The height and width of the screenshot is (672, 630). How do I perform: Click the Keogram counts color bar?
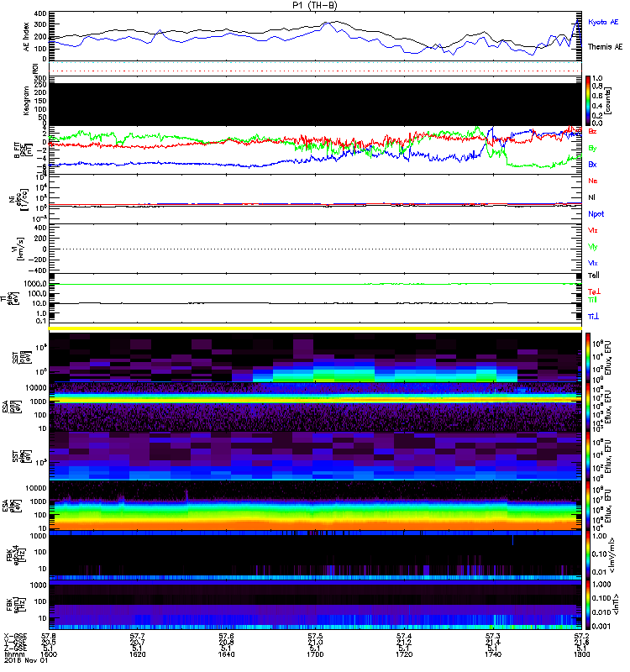click(588, 101)
